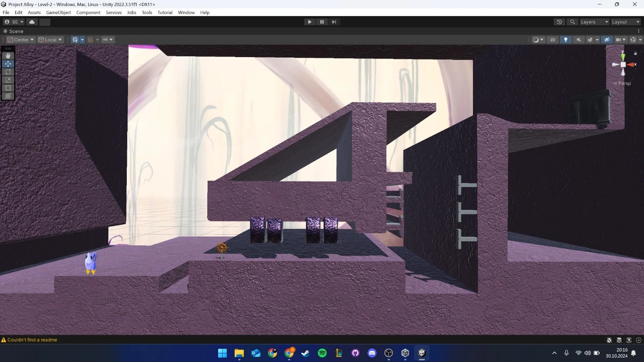Toggle scene audio mute button

(579, 40)
